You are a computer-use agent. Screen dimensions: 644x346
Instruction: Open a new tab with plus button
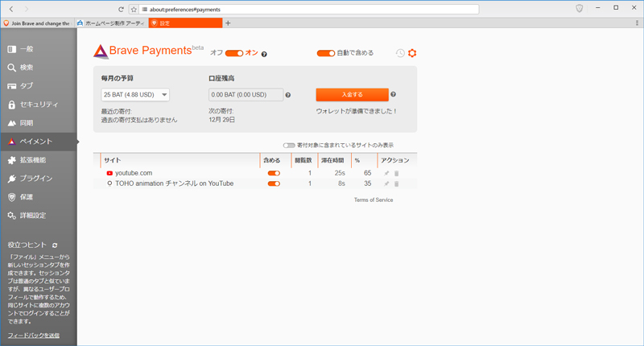(228, 23)
